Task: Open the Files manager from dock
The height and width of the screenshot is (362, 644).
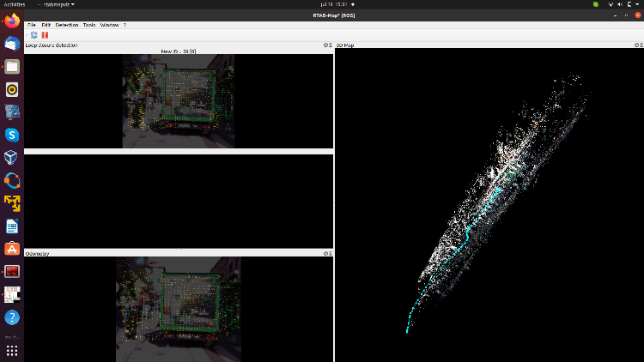Action: (x=12, y=66)
